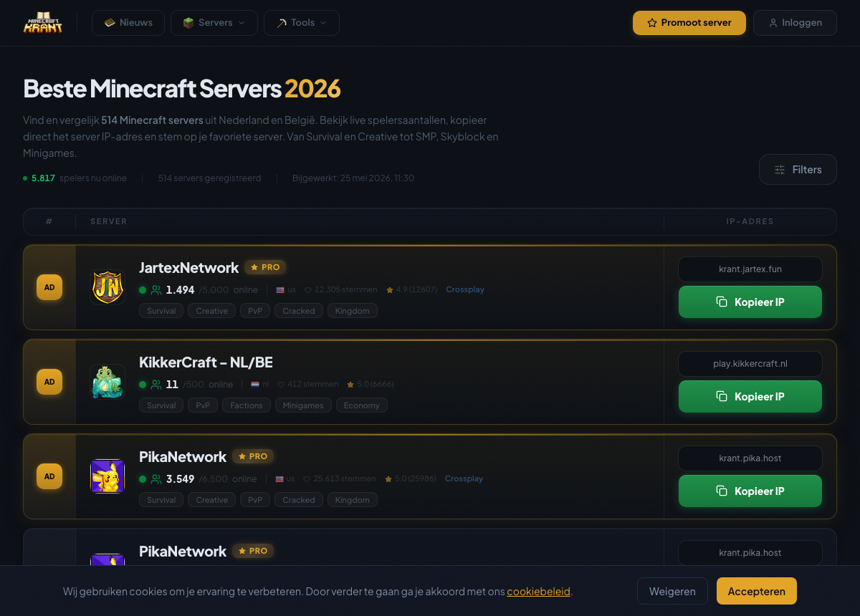
Task: Select the Cracked tag under PikaNetwork AD row
Action: pos(299,500)
